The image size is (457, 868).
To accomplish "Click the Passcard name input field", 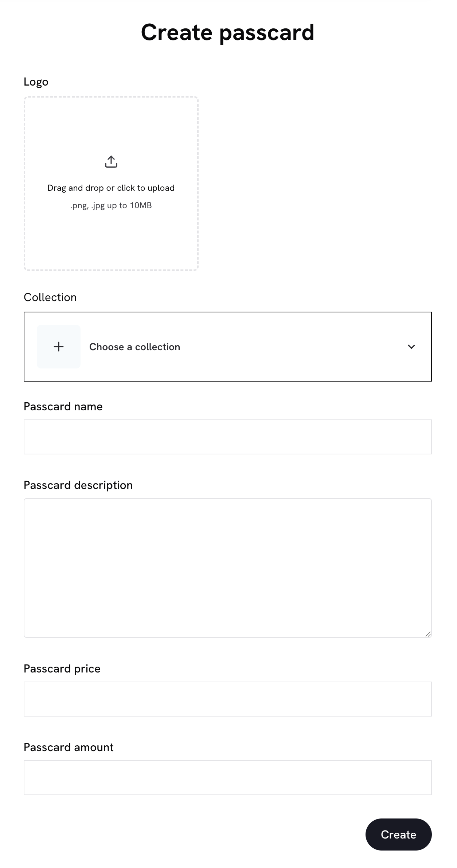I will pyautogui.click(x=227, y=437).
